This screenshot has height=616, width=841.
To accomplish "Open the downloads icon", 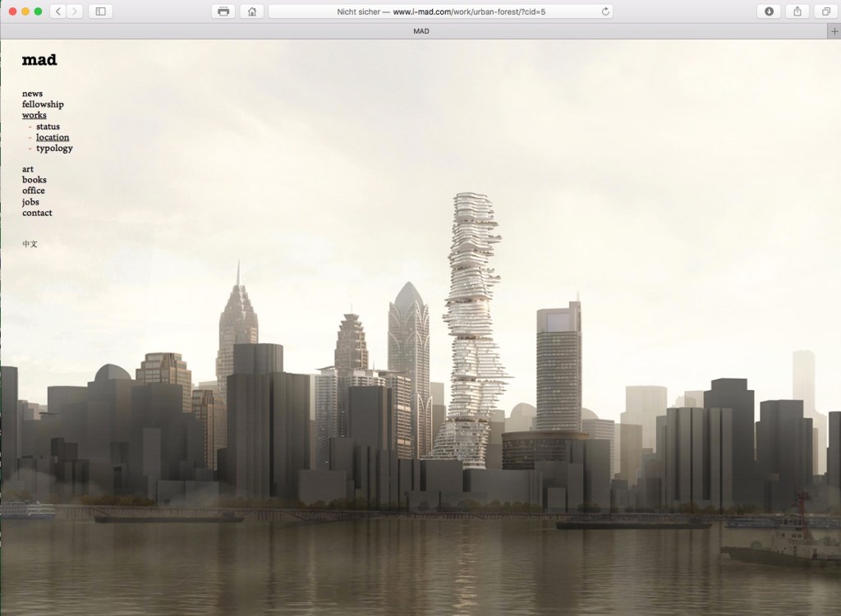I will coord(769,11).
